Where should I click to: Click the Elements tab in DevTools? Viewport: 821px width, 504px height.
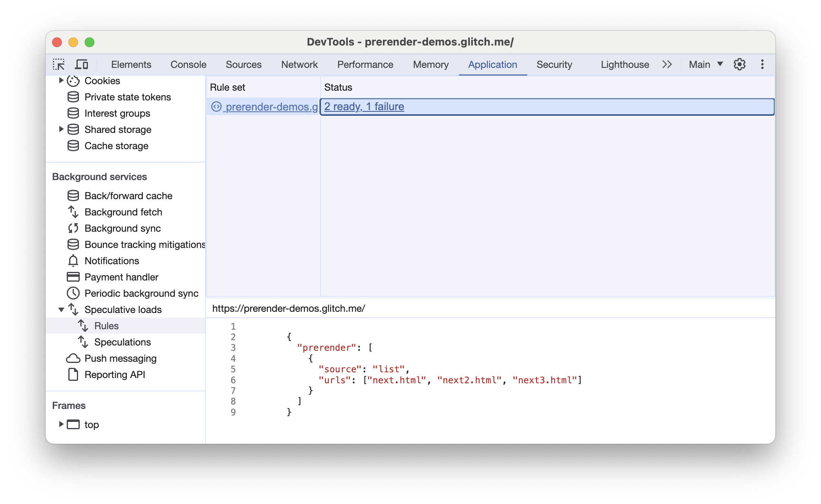(130, 65)
